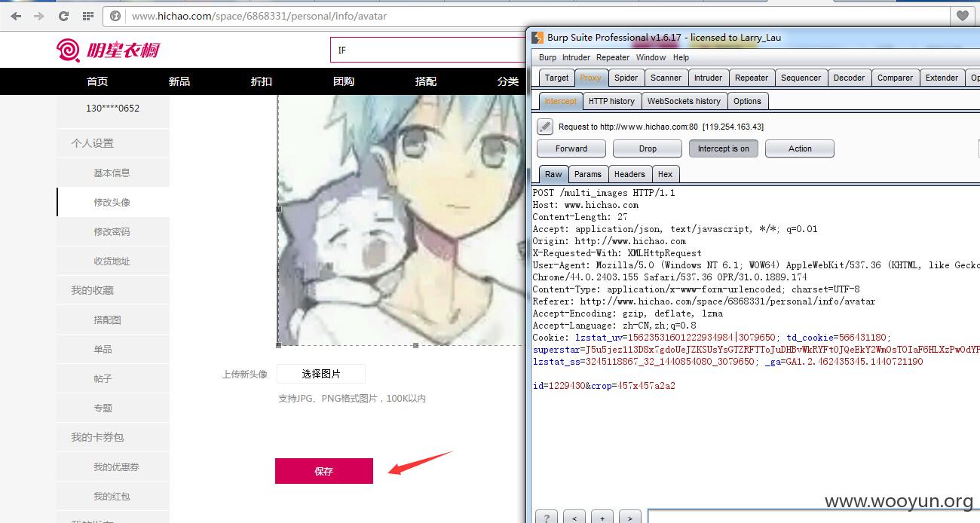Screen dimensions: 980x523
Task: Switch to the Intruder tool tab
Action: [708, 78]
